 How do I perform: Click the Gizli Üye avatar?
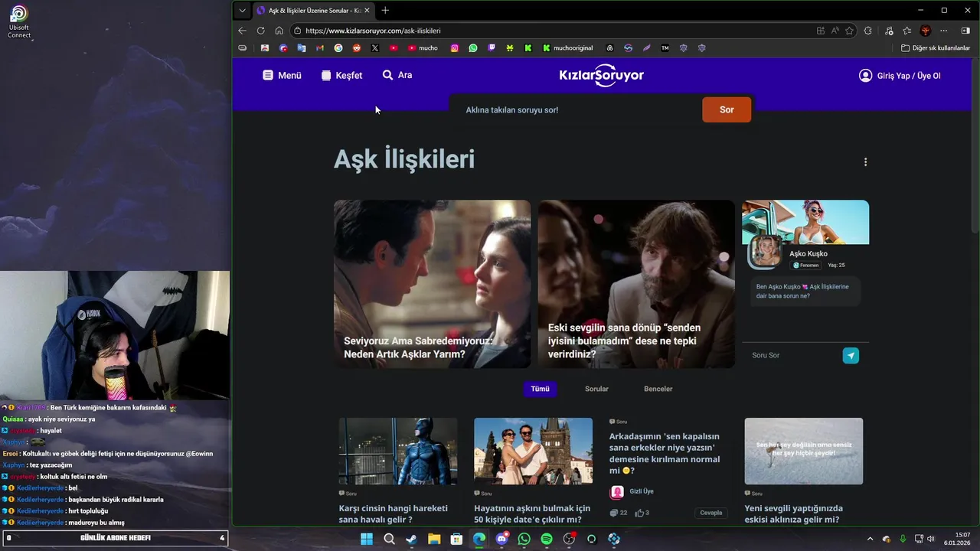click(616, 492)
